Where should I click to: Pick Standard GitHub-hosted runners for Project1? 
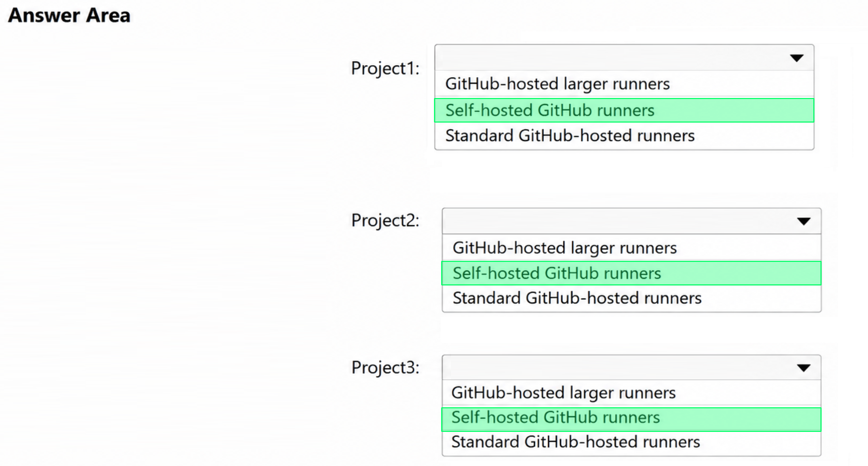pos(624,136)
